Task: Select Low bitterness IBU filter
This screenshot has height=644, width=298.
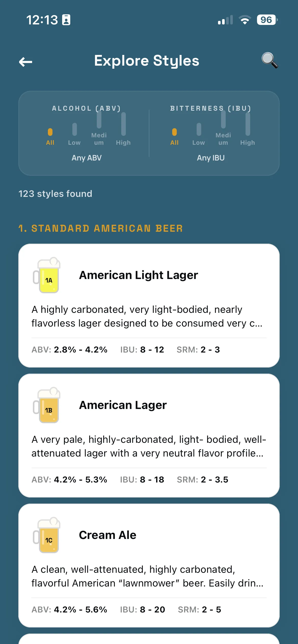Action: click(x=199, y=134)
